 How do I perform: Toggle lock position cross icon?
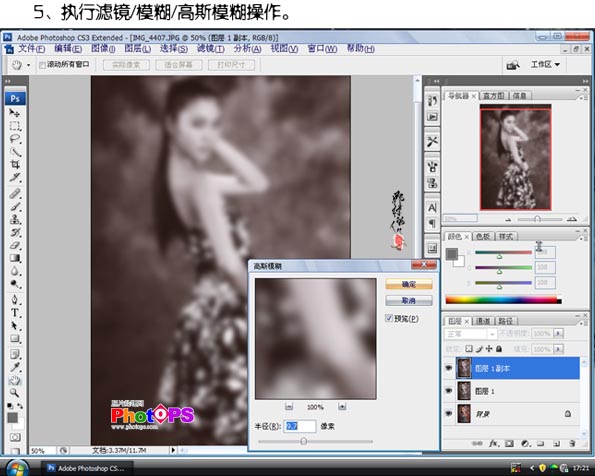(x=489, y=348)
